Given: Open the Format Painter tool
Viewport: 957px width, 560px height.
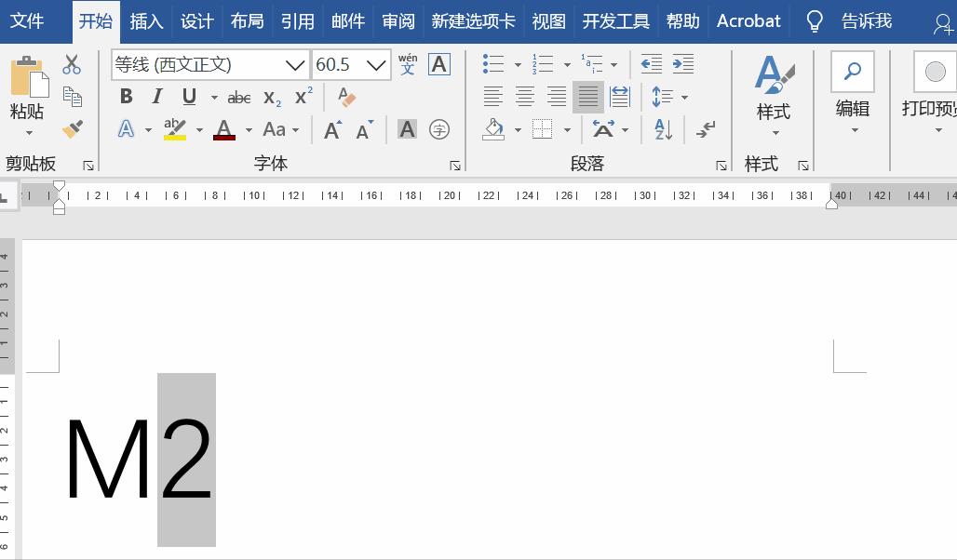Looking at the screenshot, I should point(74,127).
